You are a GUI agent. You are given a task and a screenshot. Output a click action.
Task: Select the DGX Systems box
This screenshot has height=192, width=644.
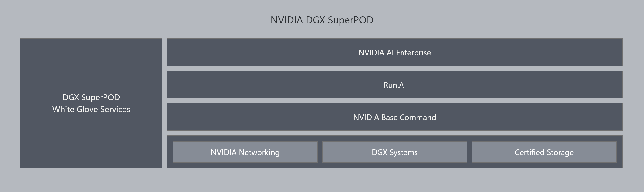(x=395, y=152)
